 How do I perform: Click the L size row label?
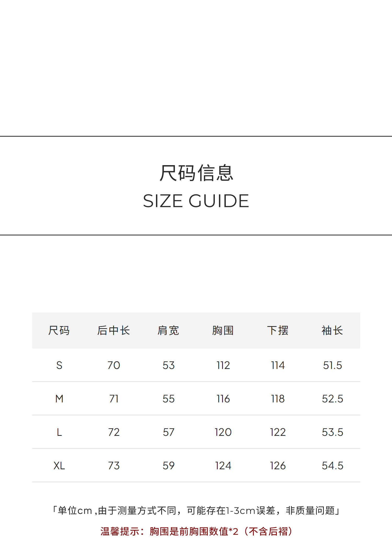click(x=59, y=432)
